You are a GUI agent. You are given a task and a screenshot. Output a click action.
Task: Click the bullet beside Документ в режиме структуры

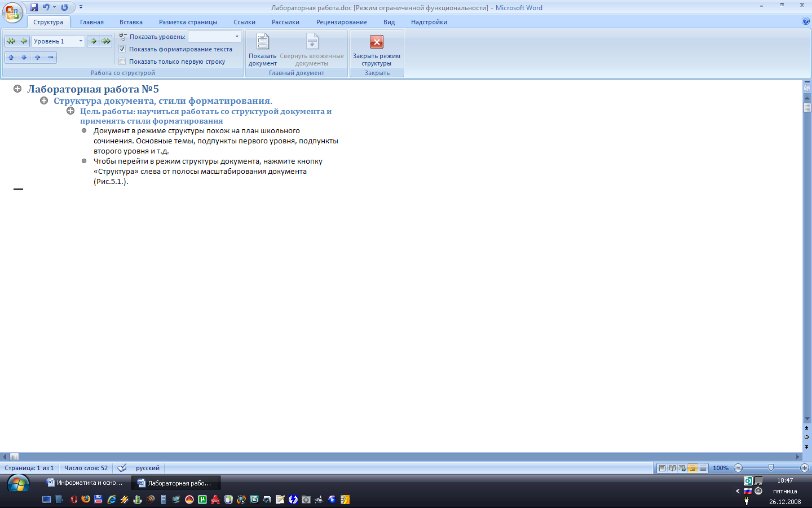(84, 130)
